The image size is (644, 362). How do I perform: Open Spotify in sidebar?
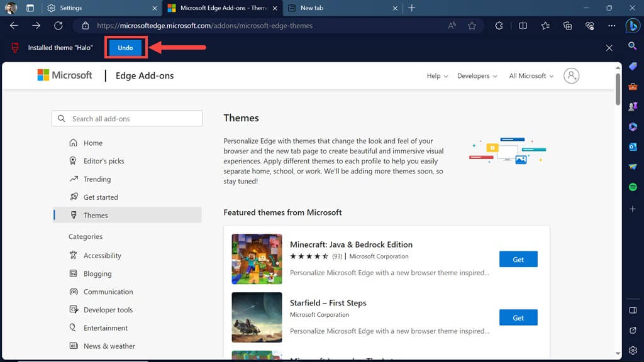[x=633, y=187]
